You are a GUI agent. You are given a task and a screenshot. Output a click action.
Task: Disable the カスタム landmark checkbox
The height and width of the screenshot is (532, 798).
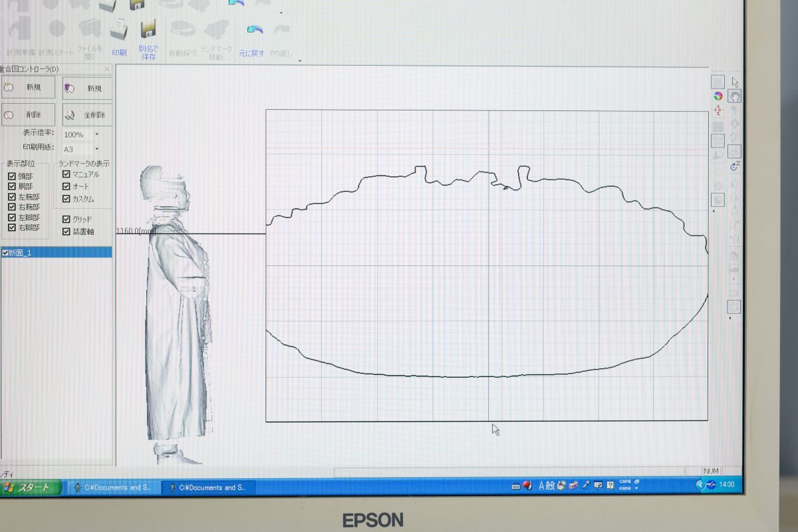pos(66,199)
